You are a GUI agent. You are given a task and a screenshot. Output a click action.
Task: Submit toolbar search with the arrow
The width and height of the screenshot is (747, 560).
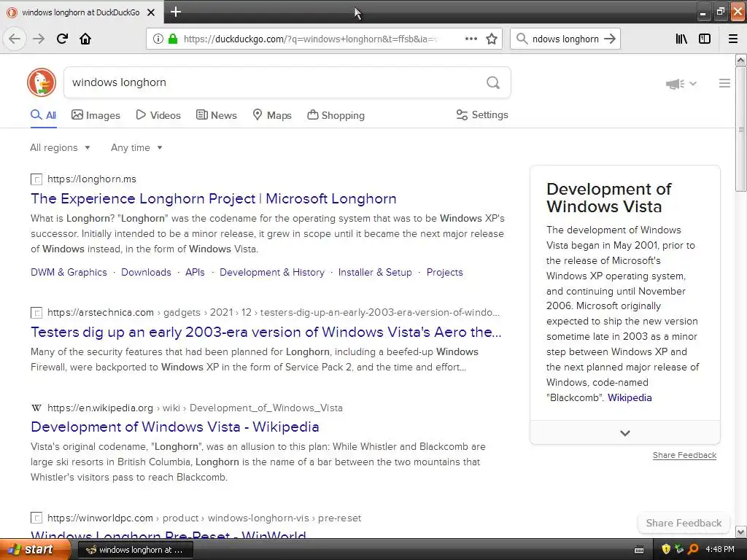(x=610, y=39)
